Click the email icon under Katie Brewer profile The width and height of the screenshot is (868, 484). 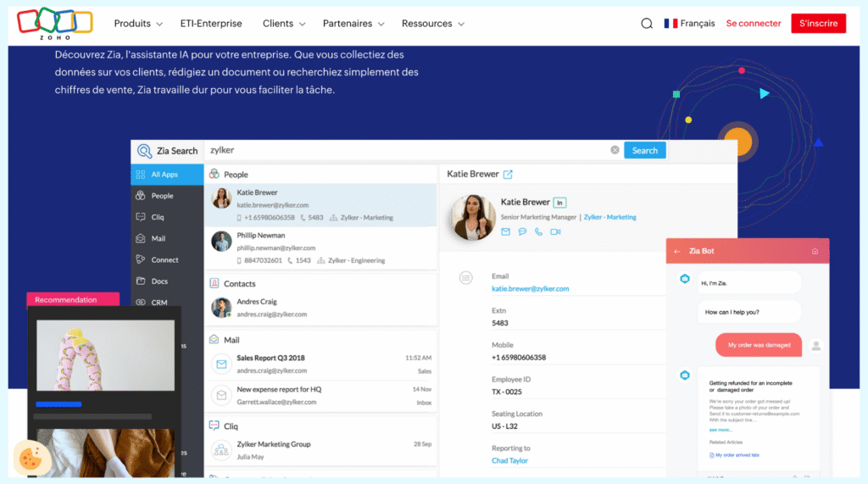coord(506,231)
